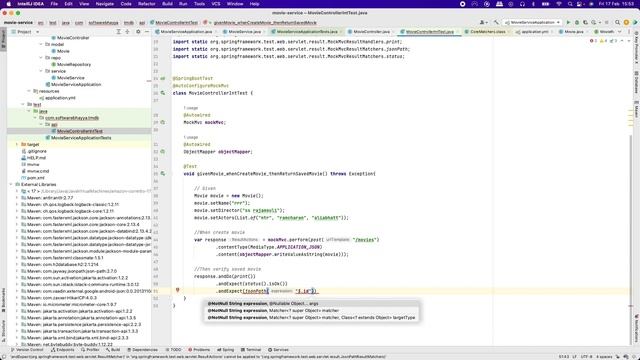
Task: Open the Services tool window button
Action: [278, 350]
